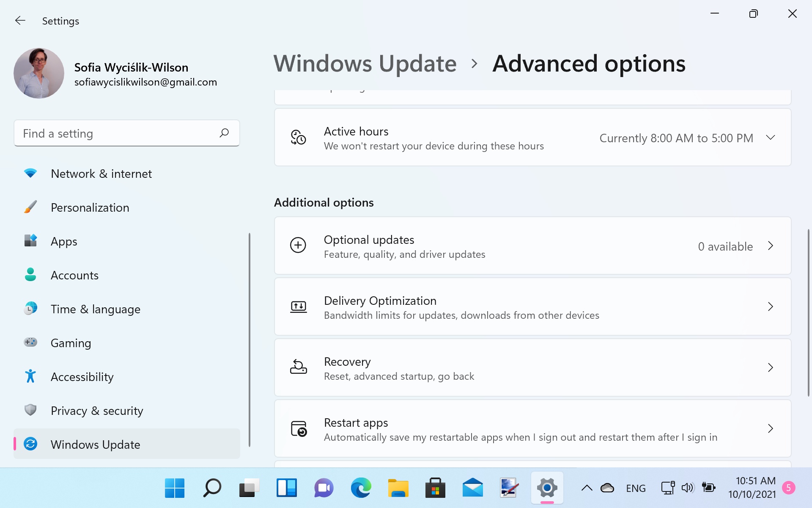
Task: Open Microsoft Store from the taskbar
Action: click(435, 488)
